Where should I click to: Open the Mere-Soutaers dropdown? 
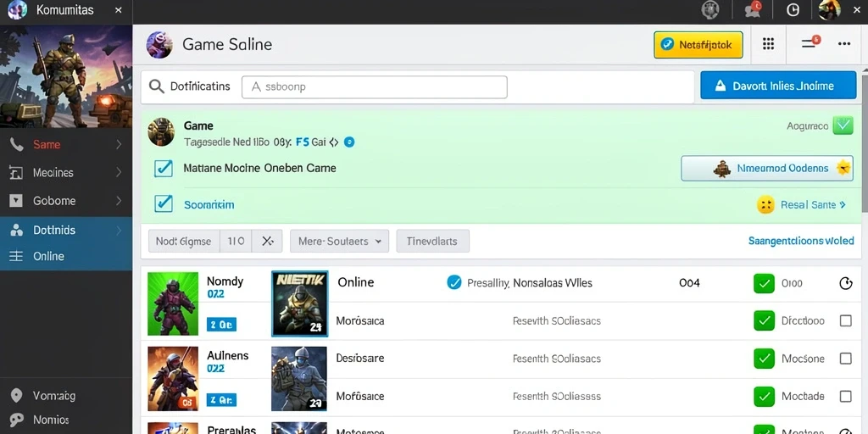pos(339,242)
